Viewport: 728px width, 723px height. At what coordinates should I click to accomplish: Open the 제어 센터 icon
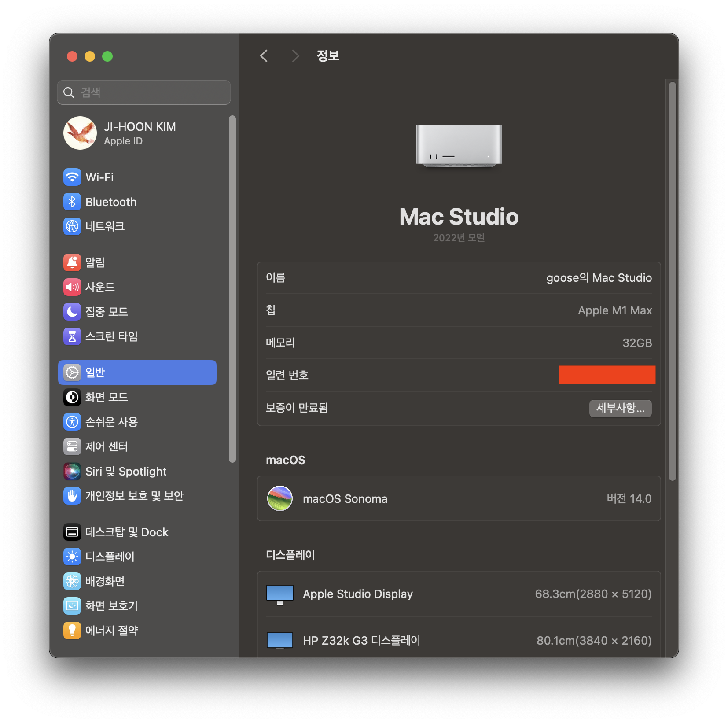[x=72, y=446]
